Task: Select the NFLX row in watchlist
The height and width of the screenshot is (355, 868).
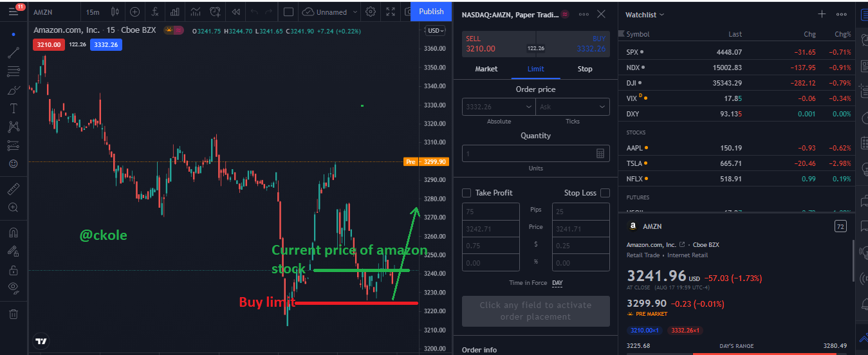Action: click(x=736, y=179)
